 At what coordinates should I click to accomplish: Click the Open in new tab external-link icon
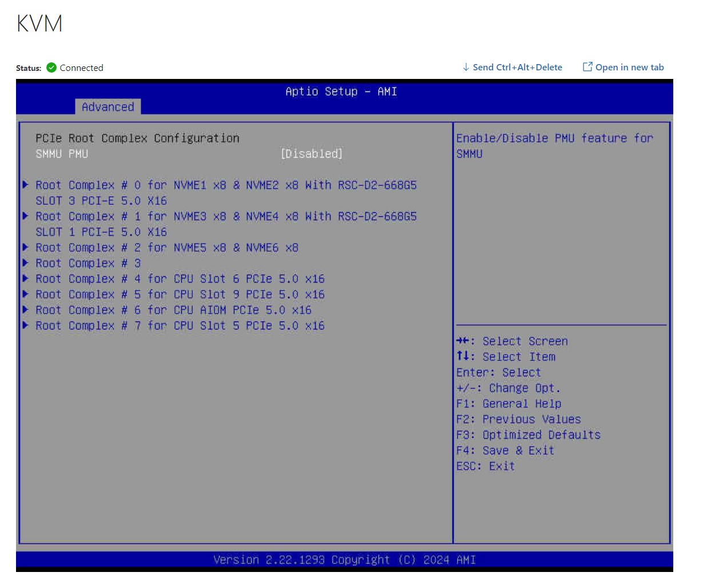587,67
